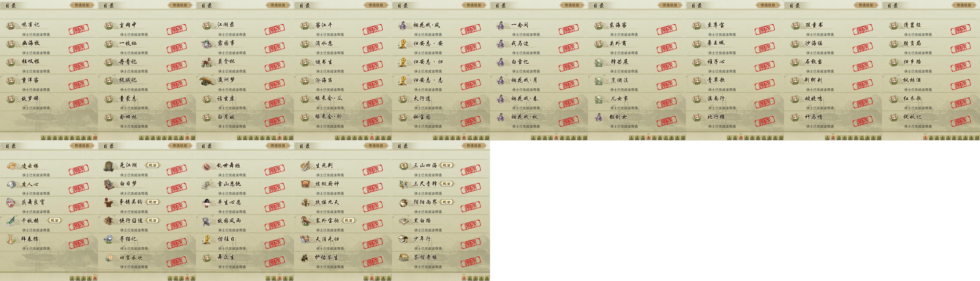Click the pangolin icon beside 瀛洲梦
980x281 pixels.
pos(207,80)
